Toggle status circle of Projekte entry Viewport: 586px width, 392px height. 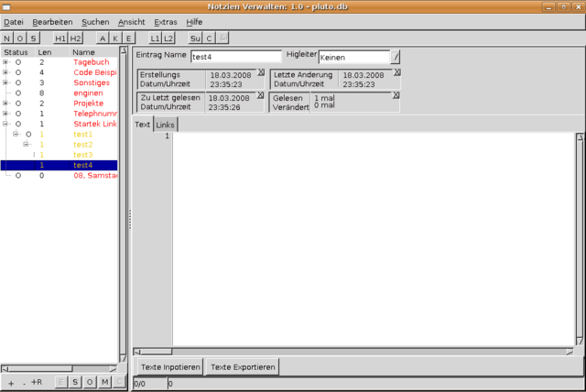point(18,103)
